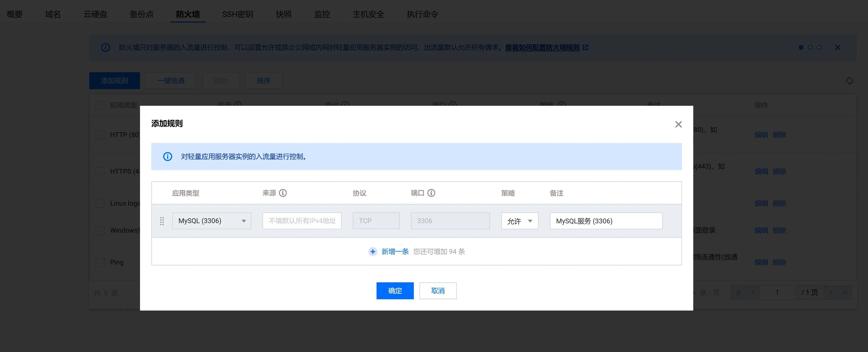The width and height of the screenshot is (868, 352).
Task: Click the 取消 cancel button
Action: point(438,291)
